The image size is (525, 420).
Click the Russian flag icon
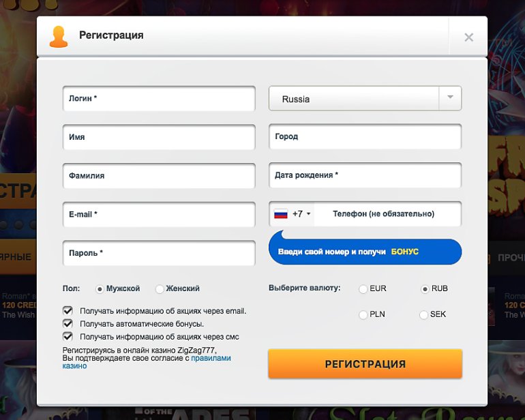tap(280, 214)
